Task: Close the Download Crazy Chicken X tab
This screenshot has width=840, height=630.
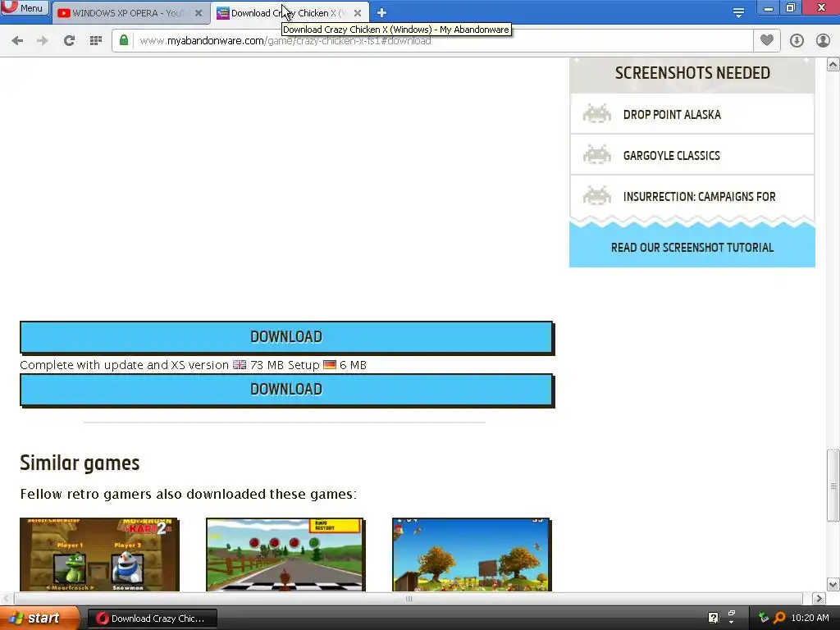Action: 358,13
